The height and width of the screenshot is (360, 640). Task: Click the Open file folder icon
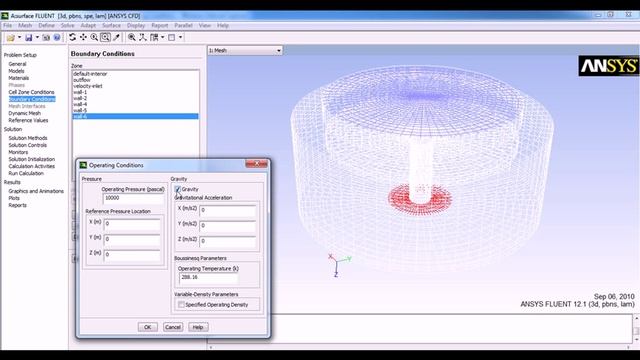click(x=11, y=38)
